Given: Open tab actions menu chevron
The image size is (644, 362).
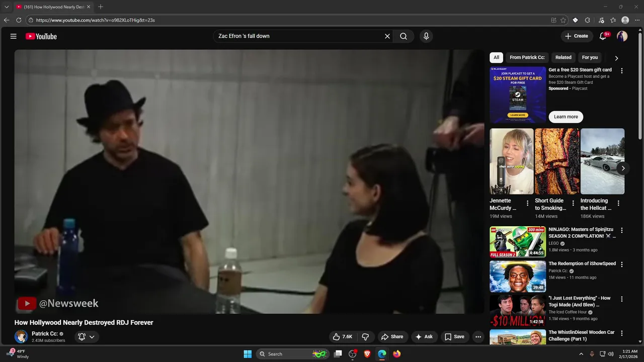Looking at the screenshot, I should point(7,7).
